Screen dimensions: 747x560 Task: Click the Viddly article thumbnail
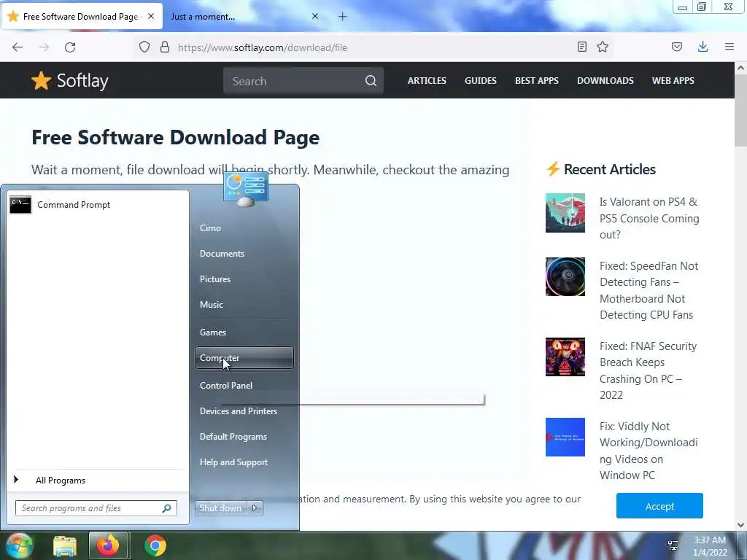(565, 437)
